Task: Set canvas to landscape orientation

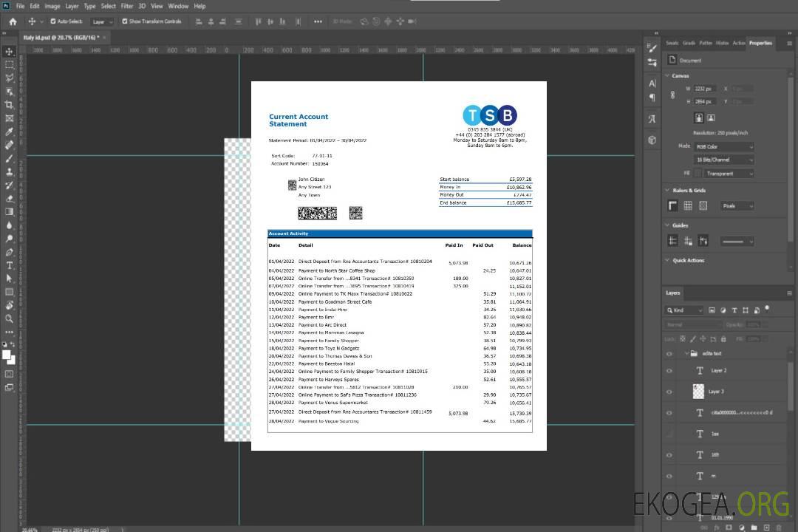Action: (711, 118)
